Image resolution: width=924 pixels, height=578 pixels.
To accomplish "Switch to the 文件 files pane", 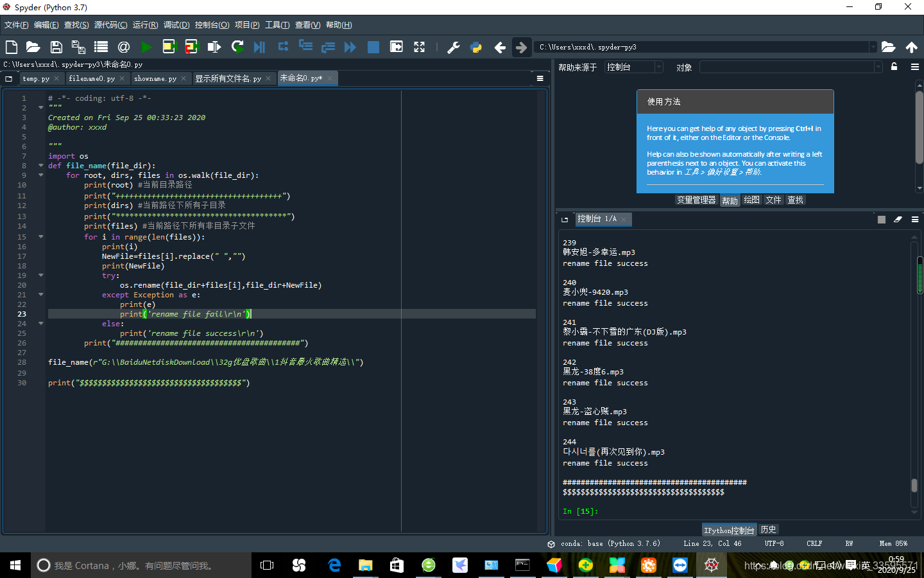I will (x=773, y=200).
